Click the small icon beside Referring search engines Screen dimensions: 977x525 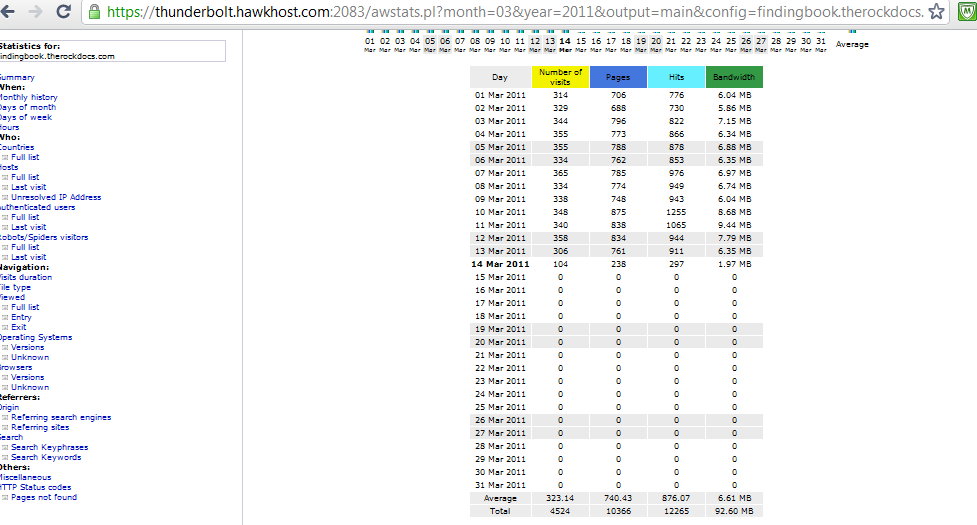5,417
